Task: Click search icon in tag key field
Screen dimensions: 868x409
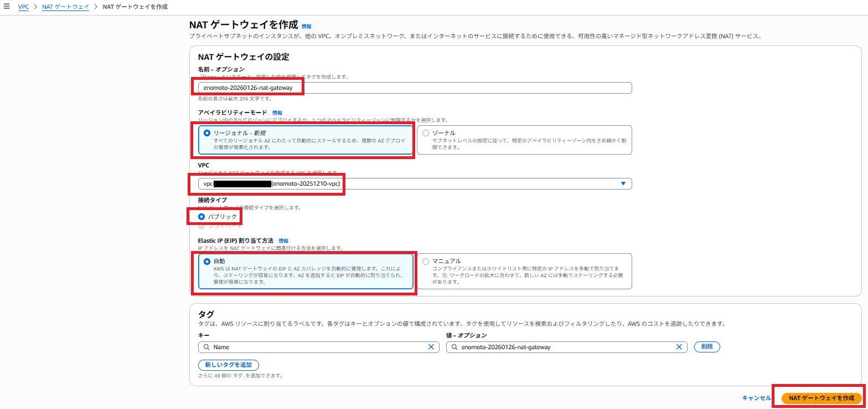Action: [x=206, y=347]
